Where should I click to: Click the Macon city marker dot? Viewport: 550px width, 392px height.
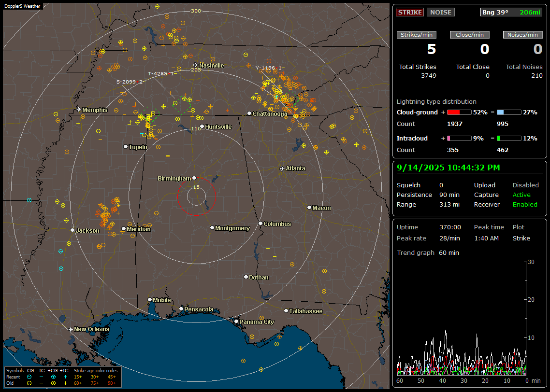(309, 208)
